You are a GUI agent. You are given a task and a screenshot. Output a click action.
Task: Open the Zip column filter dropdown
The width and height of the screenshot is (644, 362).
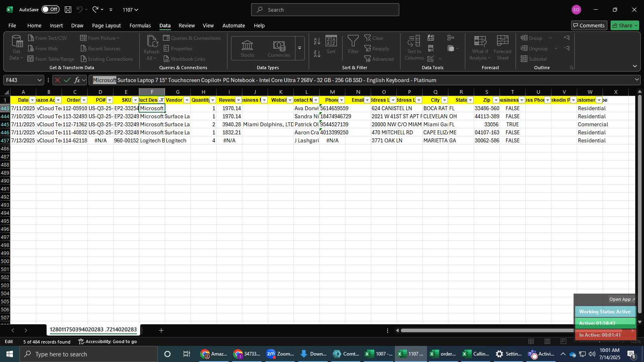click(x=496, y=100)
